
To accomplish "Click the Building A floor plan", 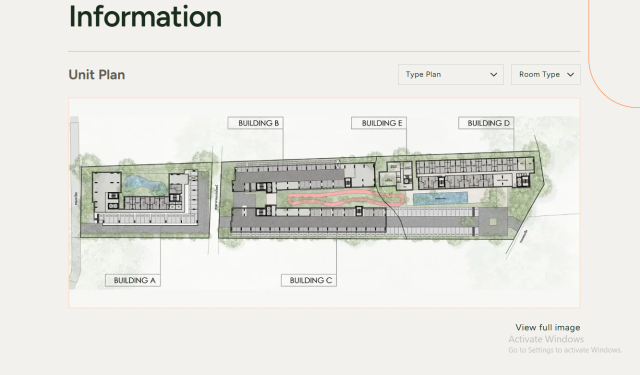I will pos(145,198).
